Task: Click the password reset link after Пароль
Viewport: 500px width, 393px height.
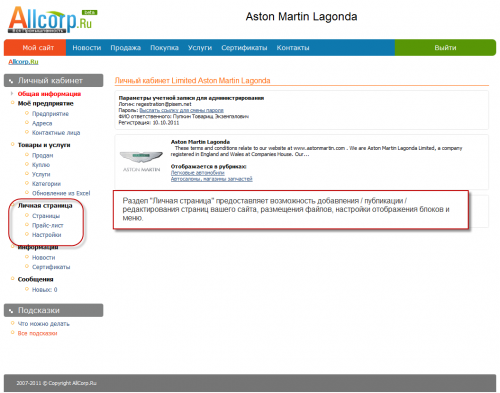Action: click(181, 110)
